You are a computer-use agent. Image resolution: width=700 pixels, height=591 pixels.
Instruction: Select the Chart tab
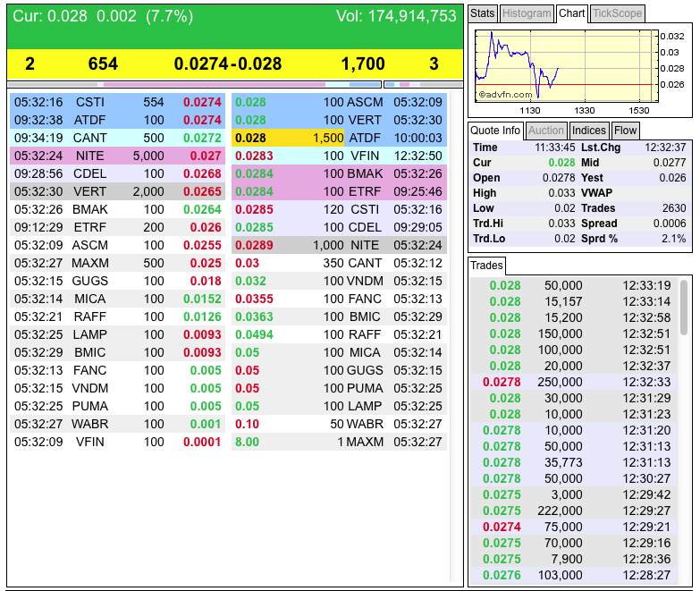coord(572,13)
